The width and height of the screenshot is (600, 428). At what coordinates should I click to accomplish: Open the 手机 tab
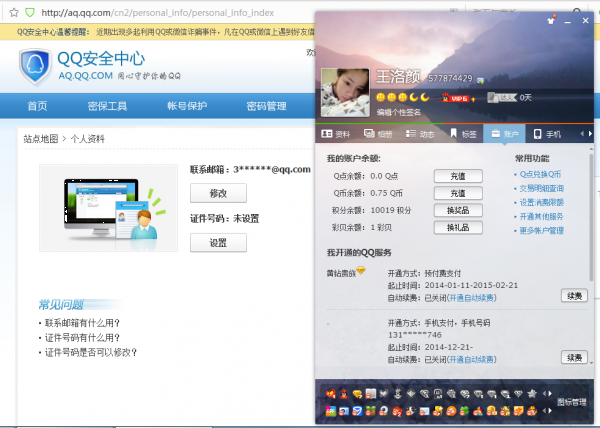547,134
